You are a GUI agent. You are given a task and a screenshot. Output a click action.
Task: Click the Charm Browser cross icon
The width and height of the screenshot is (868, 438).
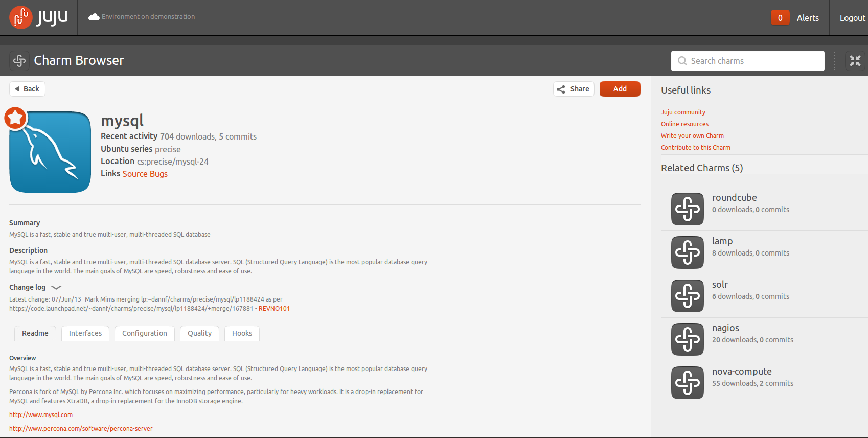click(19, 61)
